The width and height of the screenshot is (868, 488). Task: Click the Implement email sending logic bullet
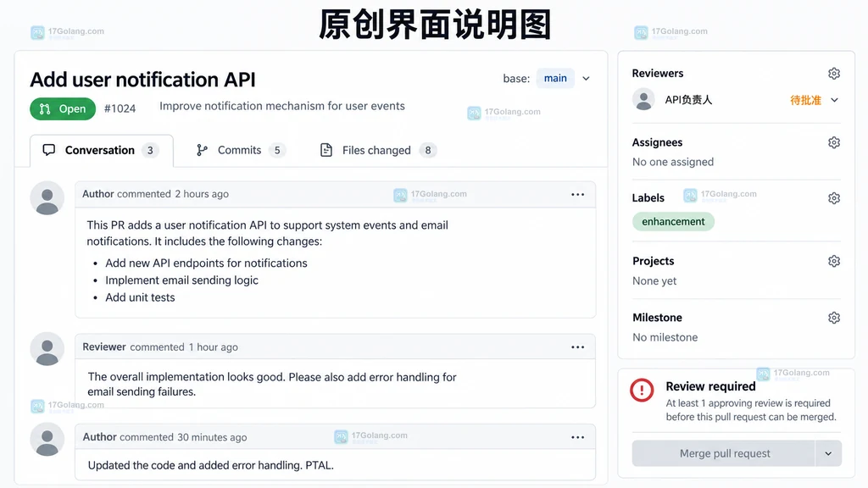point(181,280)
